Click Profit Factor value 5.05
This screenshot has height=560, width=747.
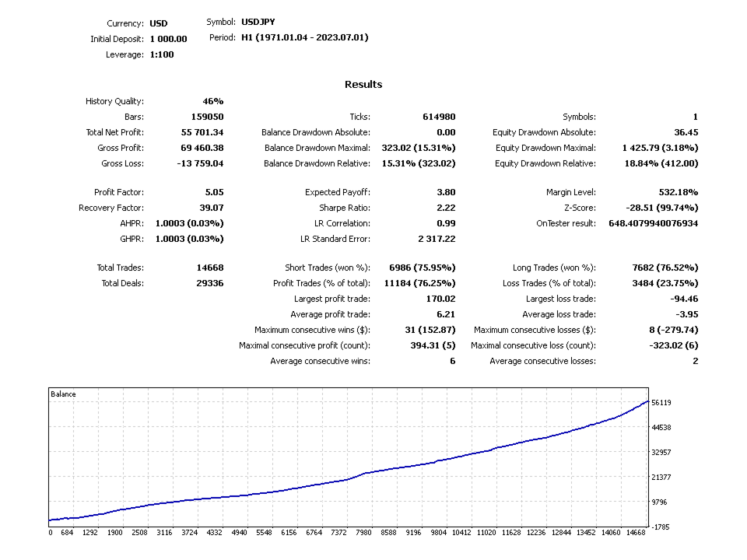(x=215, y=192)
